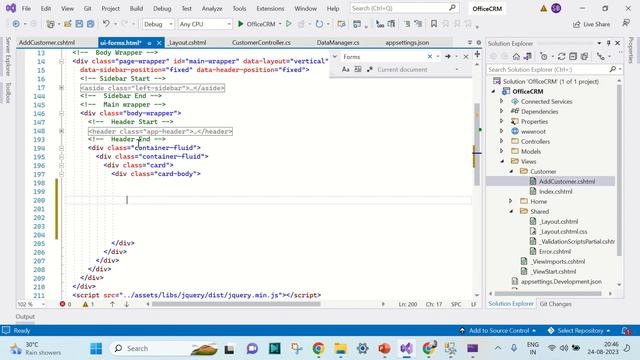640x360 pixels.
Task: Open the Any CPU platform dropdown
Action: coord(205,24)
